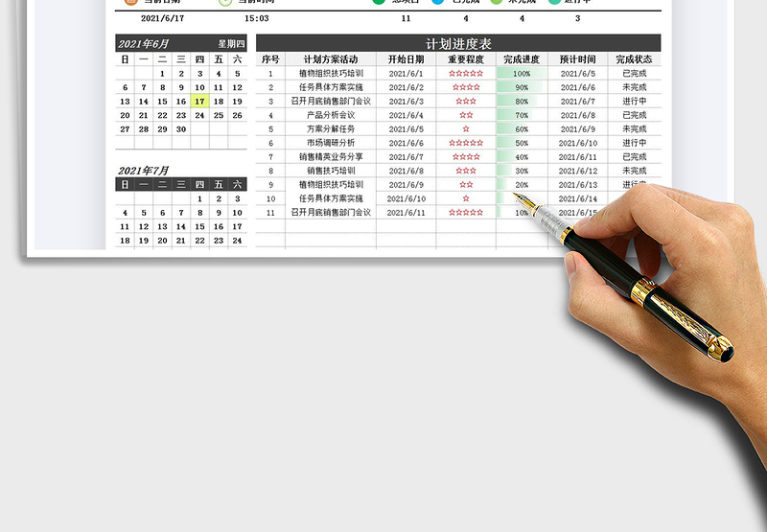This screenshot has width=767, height=532.
Task: Click the 方案分解任务 activity cell
Action: (x=331, y=129)
